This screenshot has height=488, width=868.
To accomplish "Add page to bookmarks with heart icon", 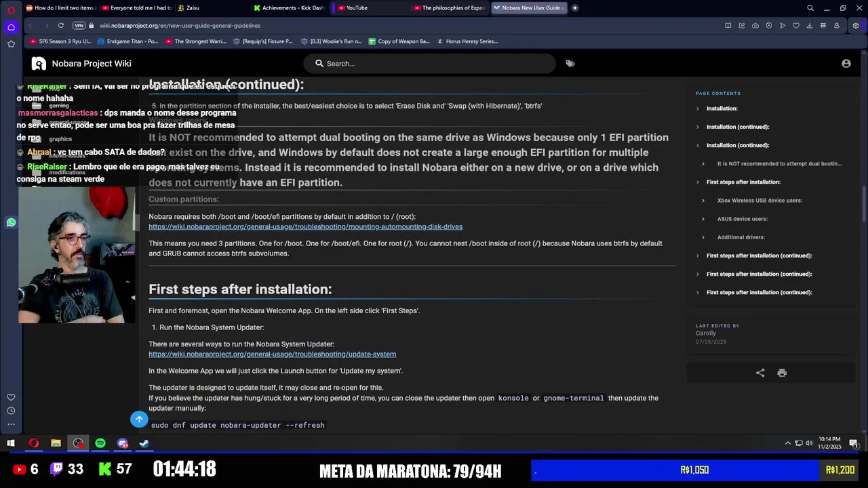I will pyautogui.click(x=795, y=26).
